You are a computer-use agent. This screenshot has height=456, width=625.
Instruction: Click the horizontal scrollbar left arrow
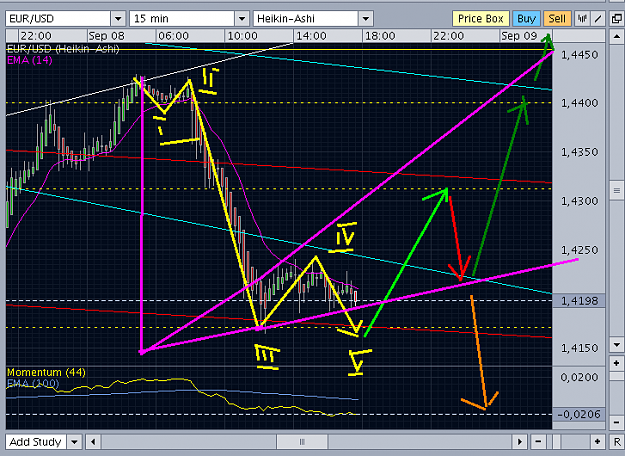click(93, 442)
